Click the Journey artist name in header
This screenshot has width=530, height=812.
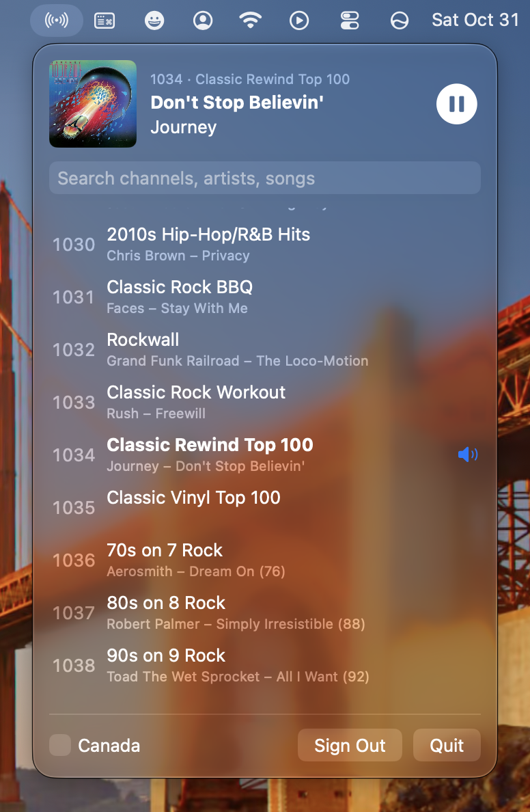(x=183, y=127)
